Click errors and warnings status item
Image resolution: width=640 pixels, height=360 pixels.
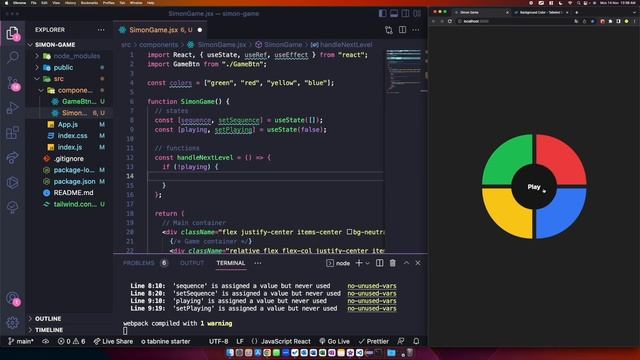[71, 341]
